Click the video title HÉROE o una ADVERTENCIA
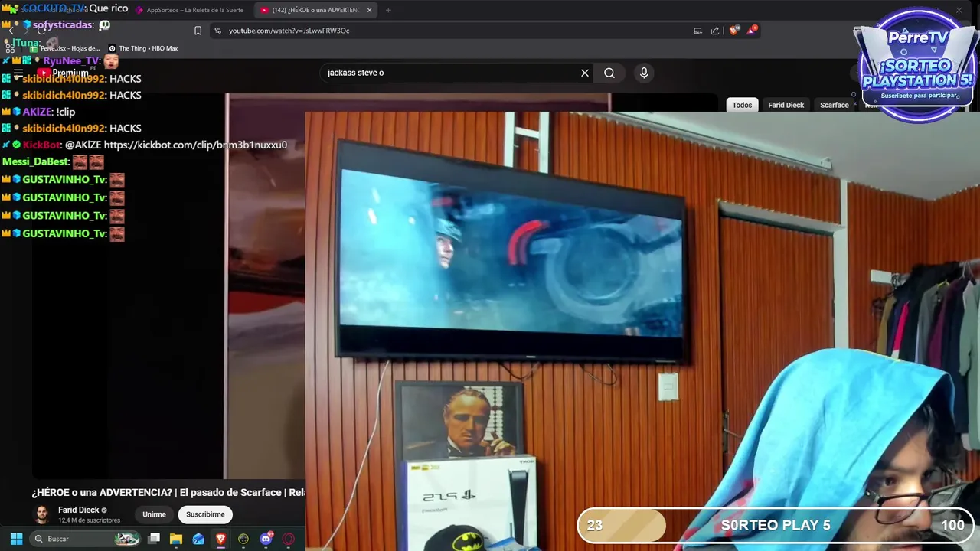 tap(168, 492)
